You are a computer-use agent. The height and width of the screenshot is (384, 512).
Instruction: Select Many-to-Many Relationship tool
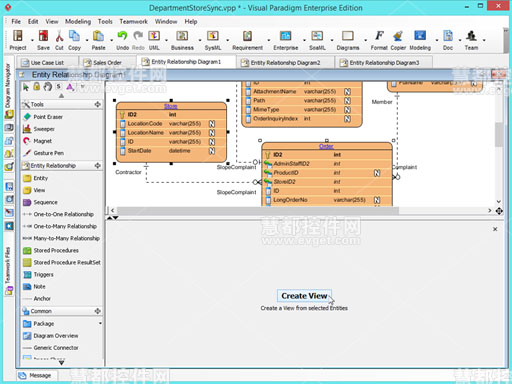(62, 238)
